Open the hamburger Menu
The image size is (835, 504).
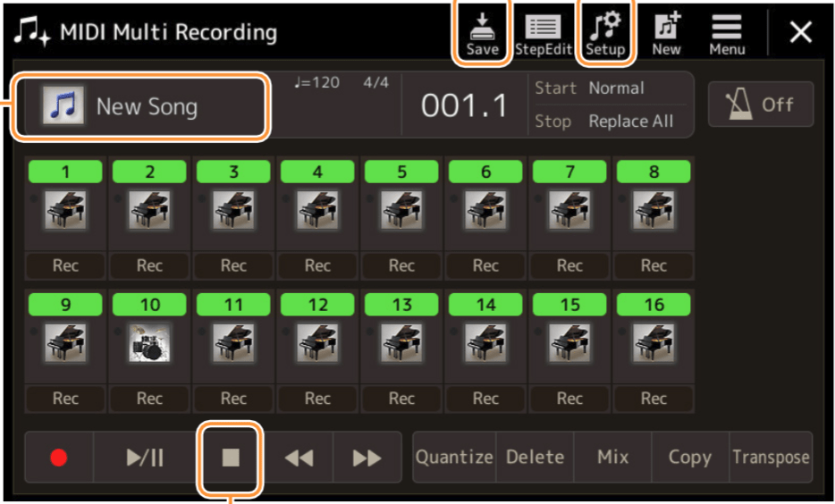[x=727, y=34]
